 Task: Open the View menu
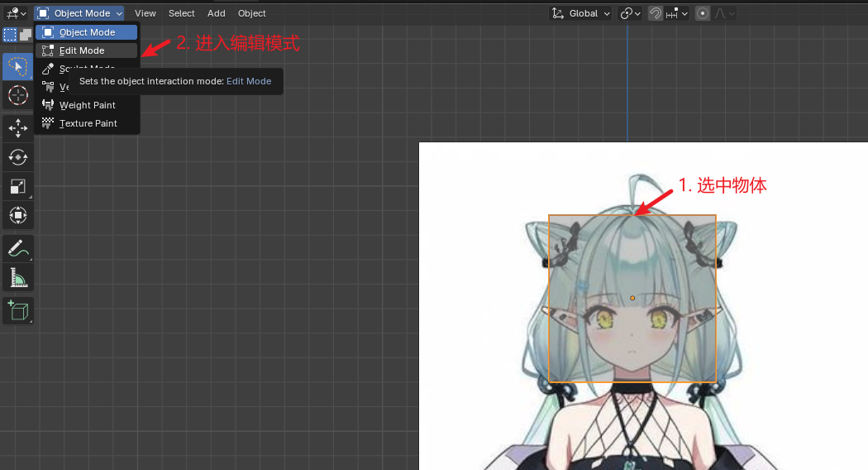click(145, 13)
